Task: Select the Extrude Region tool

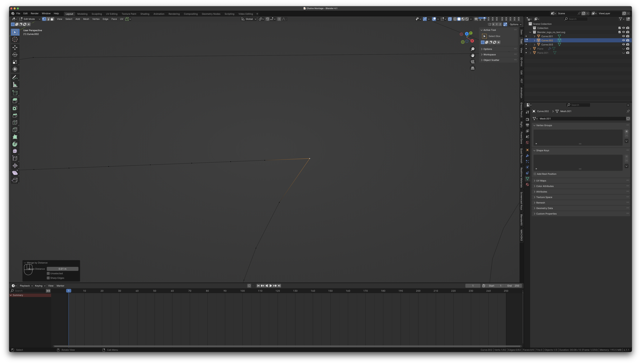Action: point(15,101)
